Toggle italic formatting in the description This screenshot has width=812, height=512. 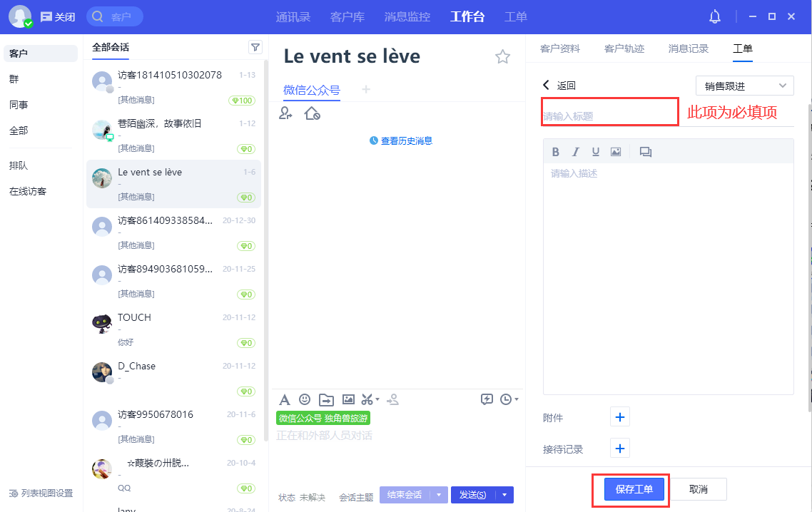(x=575, y=152)
